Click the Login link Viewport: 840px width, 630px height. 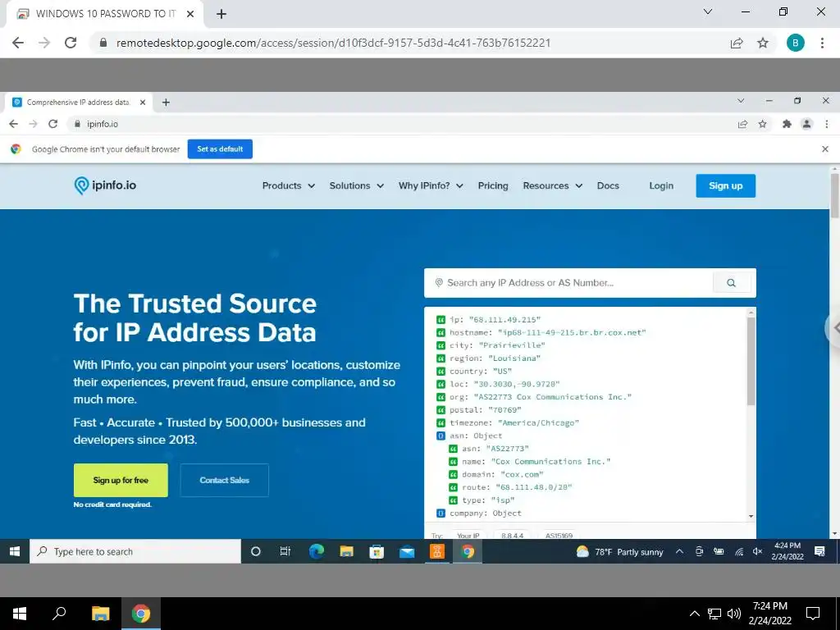(661, 186)
